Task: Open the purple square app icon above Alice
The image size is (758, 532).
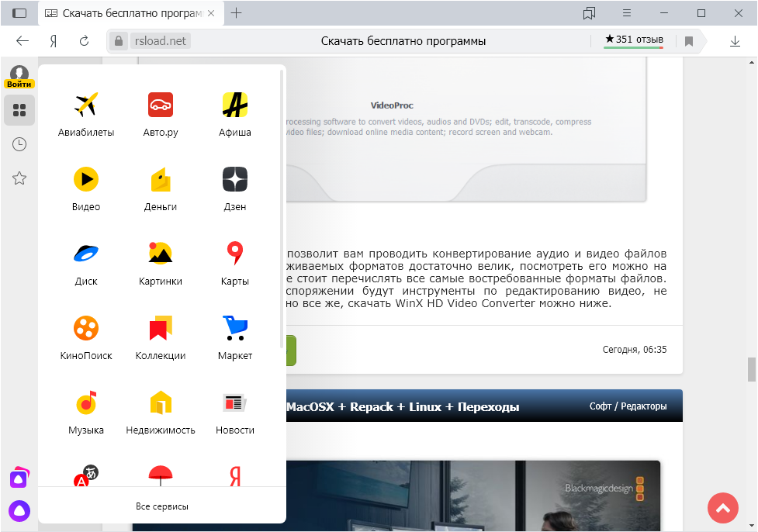Action: [x=19, y=478]
